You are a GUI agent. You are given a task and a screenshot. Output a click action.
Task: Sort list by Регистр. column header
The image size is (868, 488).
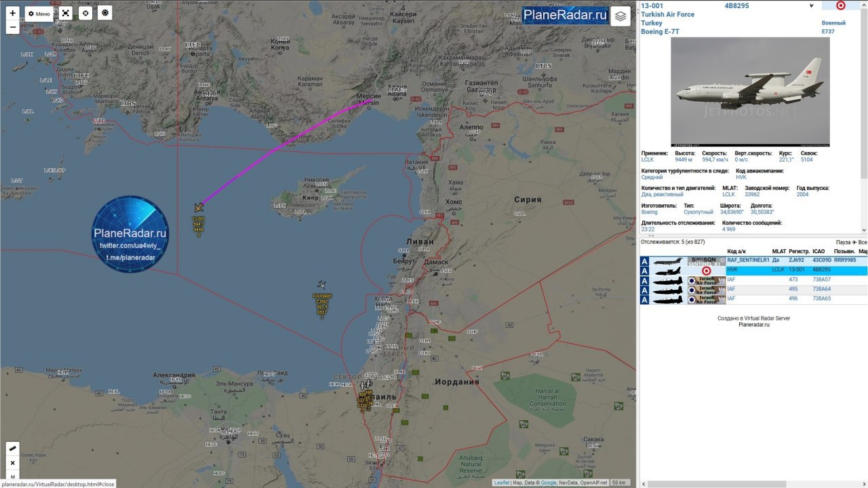[x=799, y=251]
